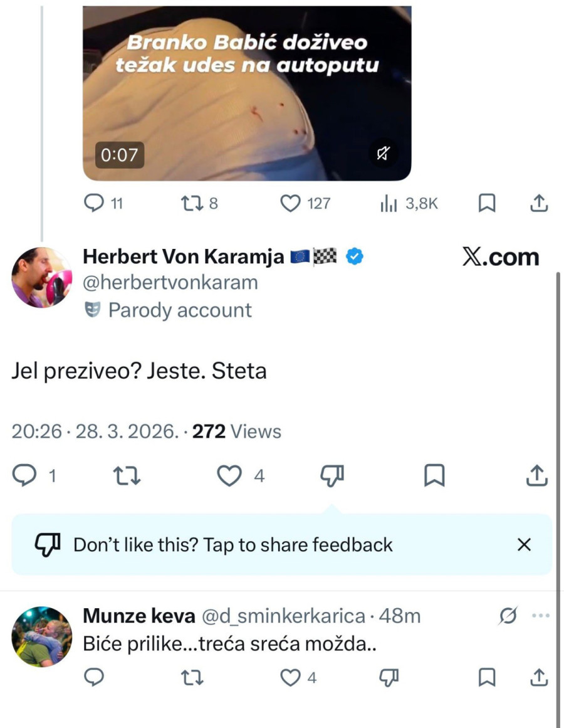Play the Branko Babić video thumbnail

[247, 94]
